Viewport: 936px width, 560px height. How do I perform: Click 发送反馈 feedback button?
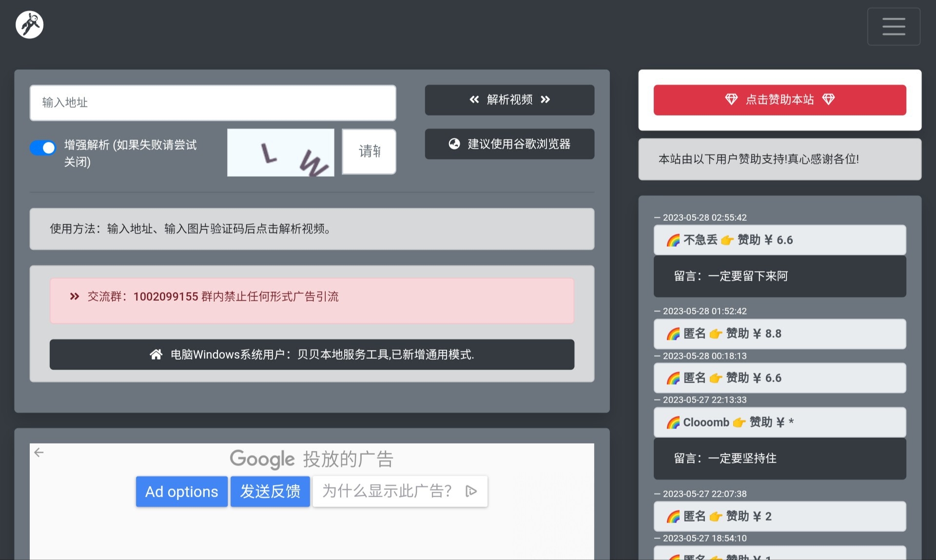point(270,491)
